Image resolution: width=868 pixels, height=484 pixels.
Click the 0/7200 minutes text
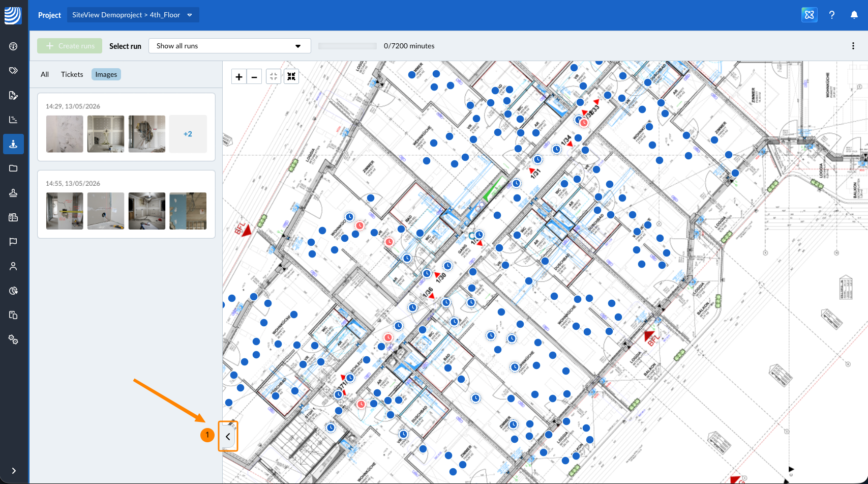pos(409,46)
